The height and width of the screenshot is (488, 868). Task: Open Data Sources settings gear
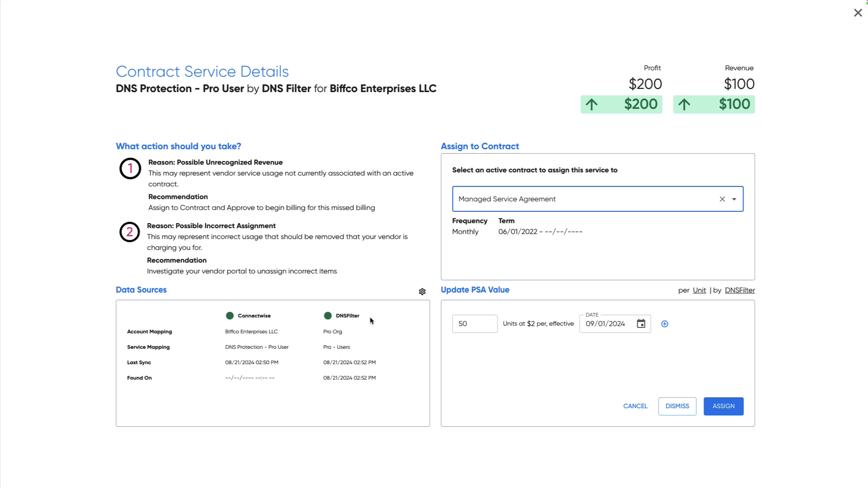[422, 292]
